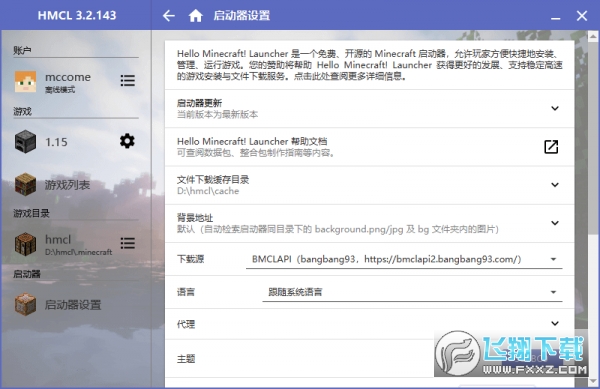The height and width of the screenshot is (389, 600).
Task: Return to the home page icon
Action: point(196,16)
